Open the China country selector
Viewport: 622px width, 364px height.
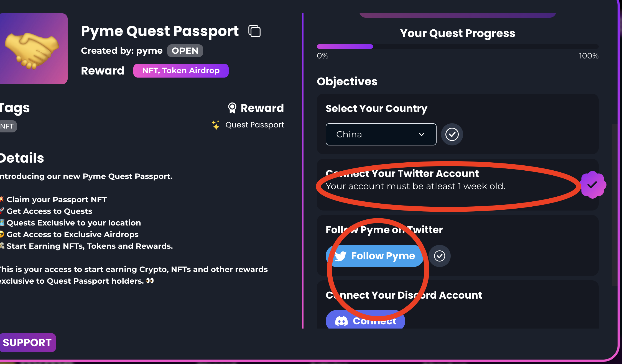[381, 134]
